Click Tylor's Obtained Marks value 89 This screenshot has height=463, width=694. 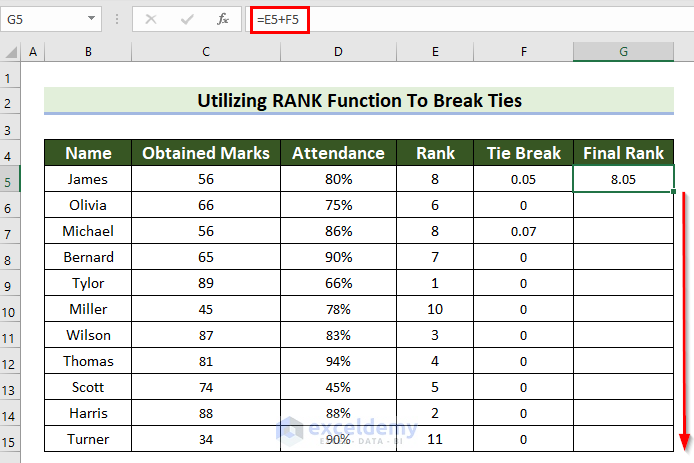pyautogui.click(x=206, y=283)
